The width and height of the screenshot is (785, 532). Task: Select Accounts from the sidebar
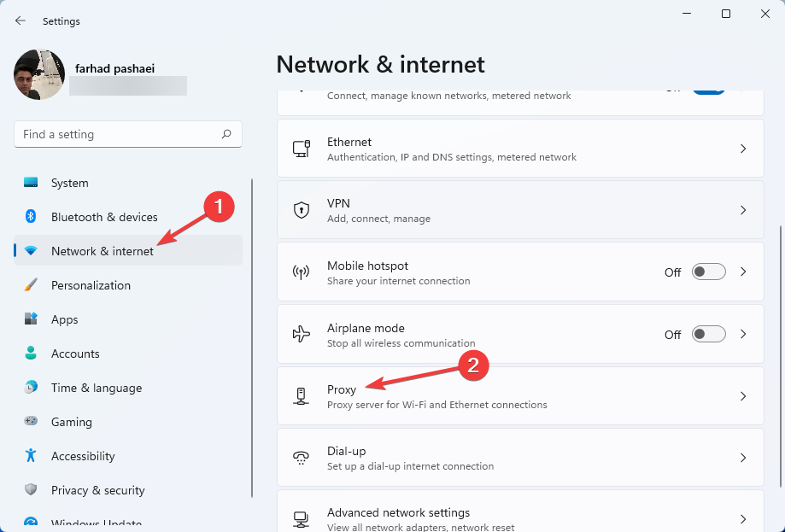75,354
